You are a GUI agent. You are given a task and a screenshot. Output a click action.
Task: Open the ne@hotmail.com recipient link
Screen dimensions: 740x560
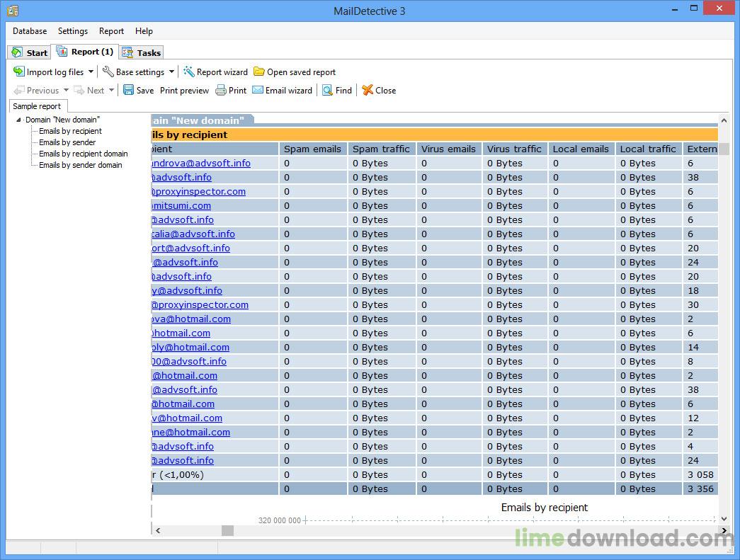coord(191,432)
